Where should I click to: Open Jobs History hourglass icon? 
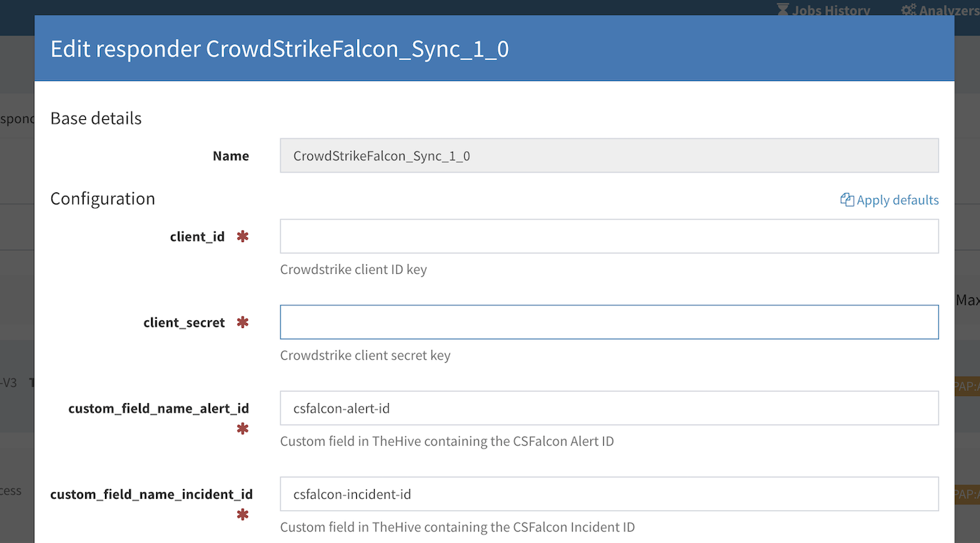point(783,9)
